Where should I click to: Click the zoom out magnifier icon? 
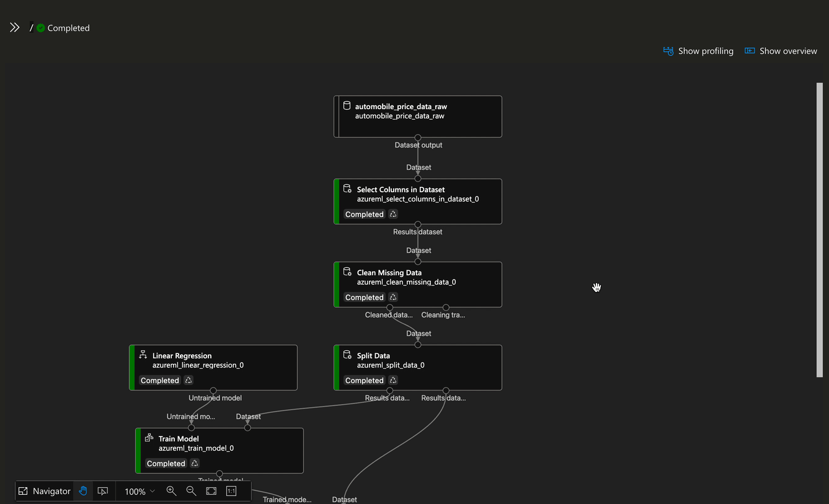pos(192,491)
